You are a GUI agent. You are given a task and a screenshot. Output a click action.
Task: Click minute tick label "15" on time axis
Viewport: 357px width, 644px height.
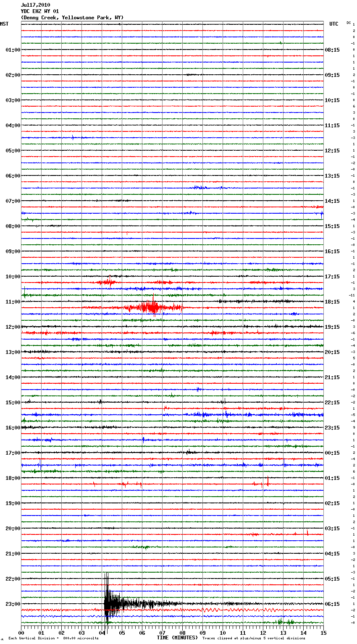(323, 633)
